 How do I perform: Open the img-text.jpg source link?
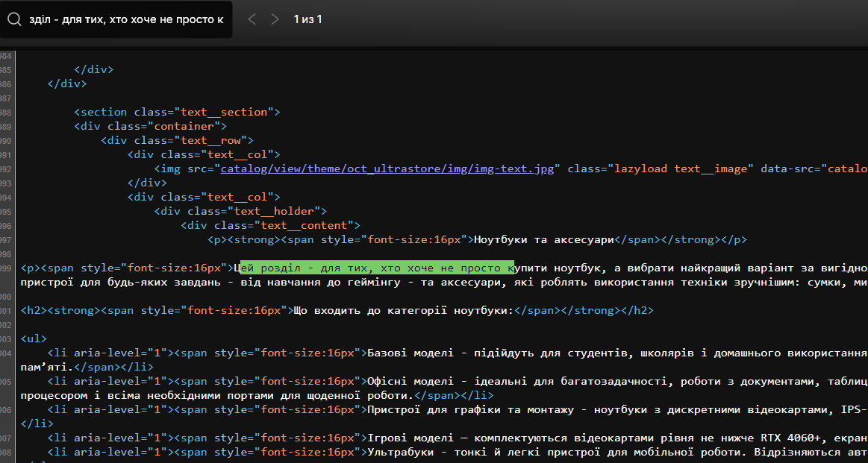click(387, 169)
